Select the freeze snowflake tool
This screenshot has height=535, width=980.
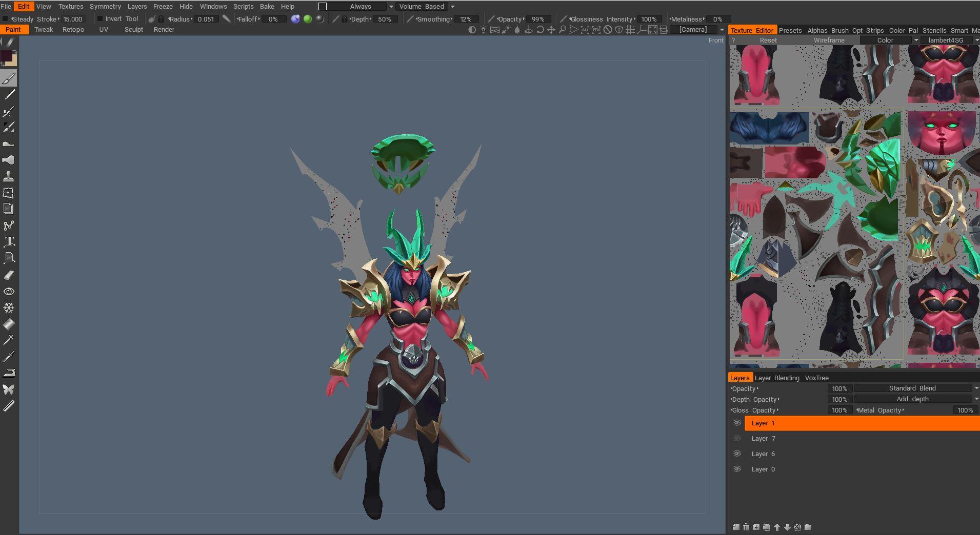point(9,307)
